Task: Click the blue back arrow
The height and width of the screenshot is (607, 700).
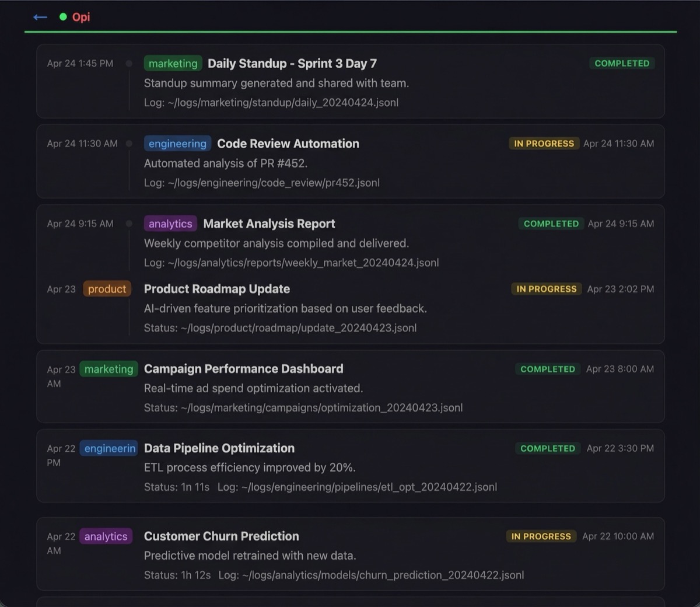Action: click(40, 17)
